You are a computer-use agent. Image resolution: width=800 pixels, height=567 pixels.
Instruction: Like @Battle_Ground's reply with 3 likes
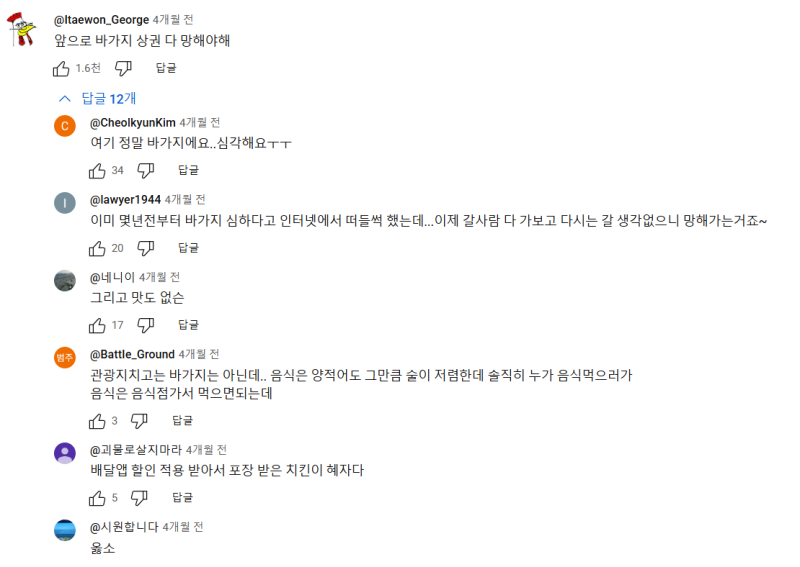(x=97, y=421)
